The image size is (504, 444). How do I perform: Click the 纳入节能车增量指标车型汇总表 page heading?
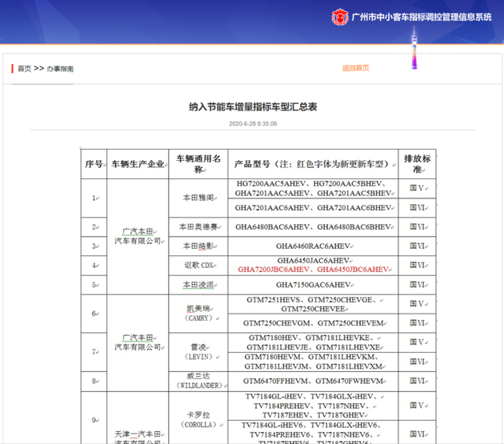coord(253,106)
